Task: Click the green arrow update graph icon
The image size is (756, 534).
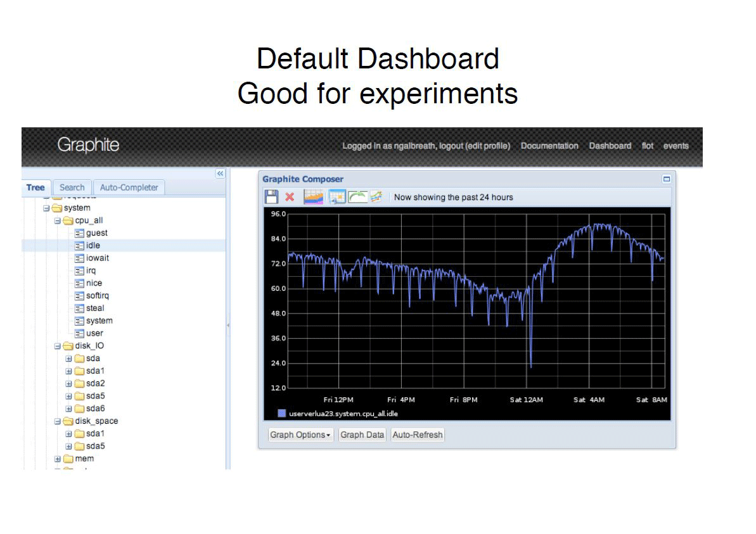Action: (358, 196)
